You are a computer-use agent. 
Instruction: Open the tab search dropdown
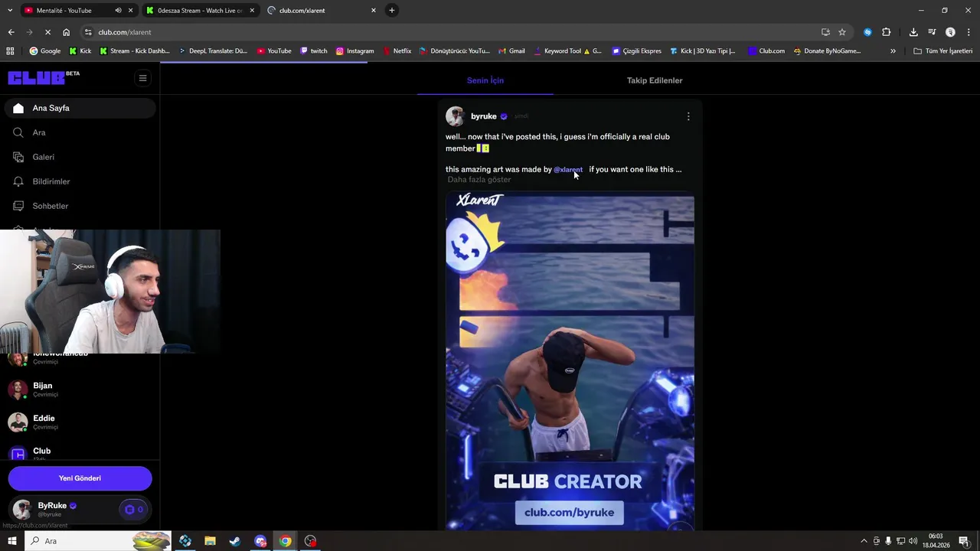(10, 10)
